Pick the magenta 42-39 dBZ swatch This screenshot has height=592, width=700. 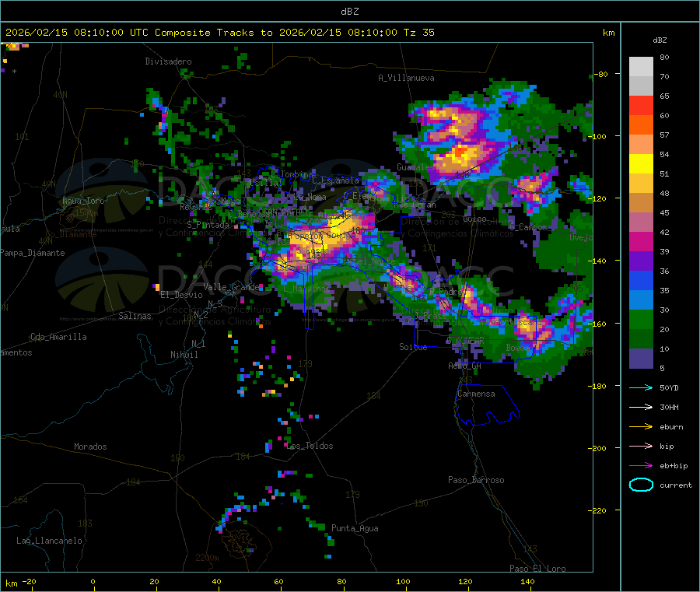pos(641,241)
